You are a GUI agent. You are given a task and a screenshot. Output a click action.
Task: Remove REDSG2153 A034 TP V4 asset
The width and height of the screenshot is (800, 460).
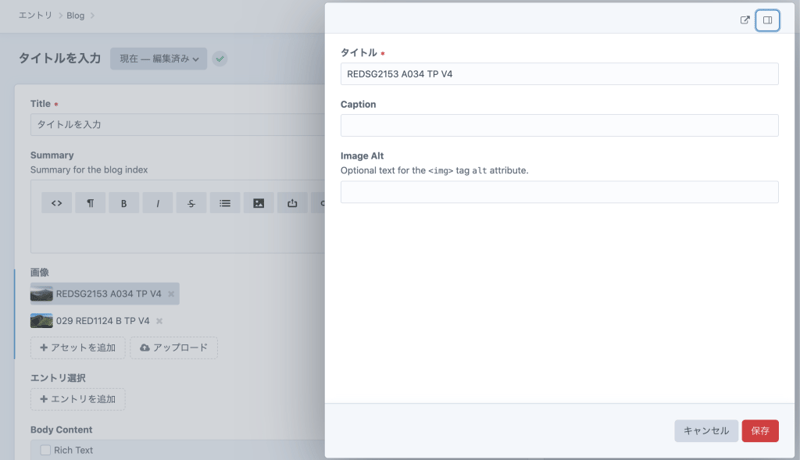(x=171, y=294)
